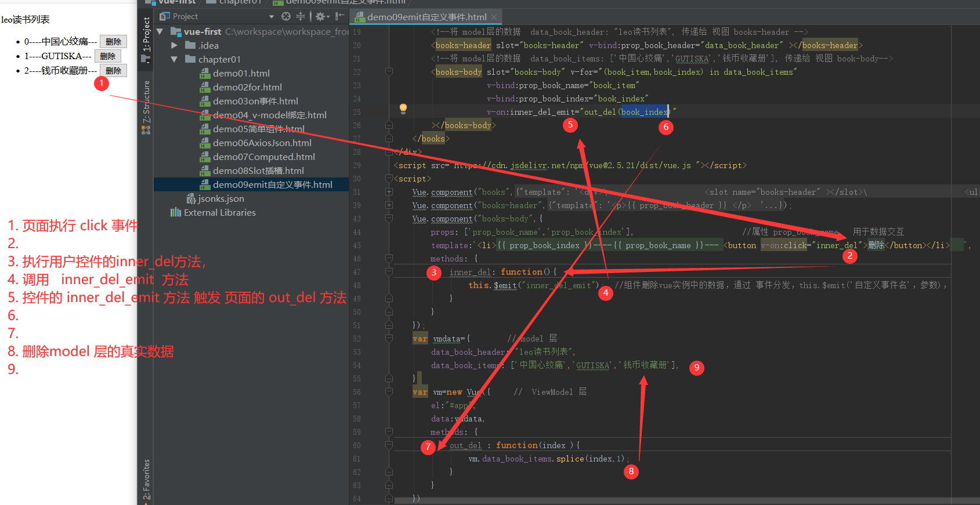Image resolution: width=980 pixels, height=505 pixels.
Task: Collapse the code fold marker on line 22
Action: [x=389, y=72]
